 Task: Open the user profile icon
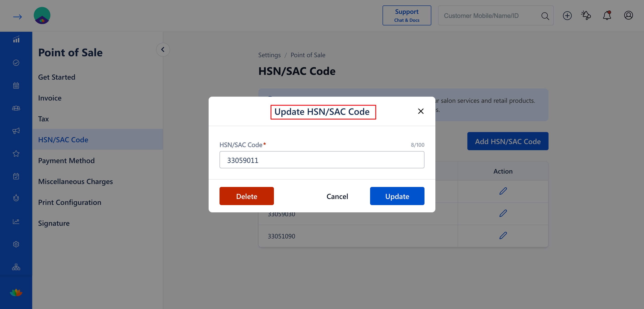[x=628, y=15]
